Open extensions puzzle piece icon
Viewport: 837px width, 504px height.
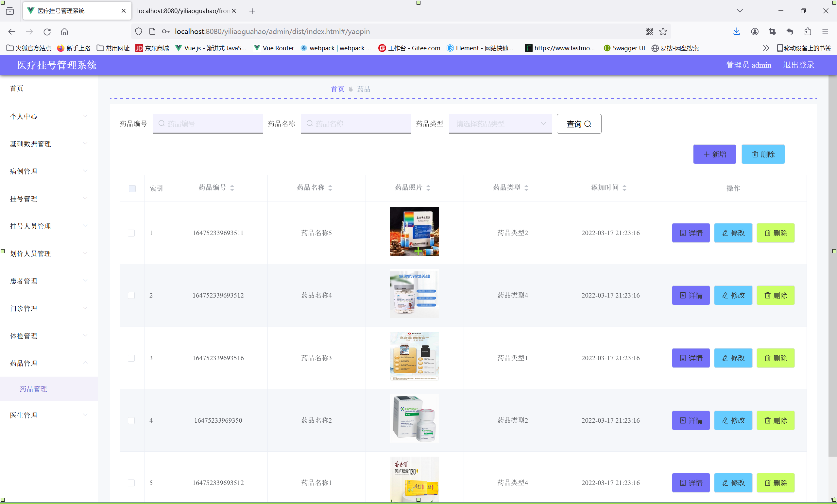pyautogui.click(x=808, y=32)
